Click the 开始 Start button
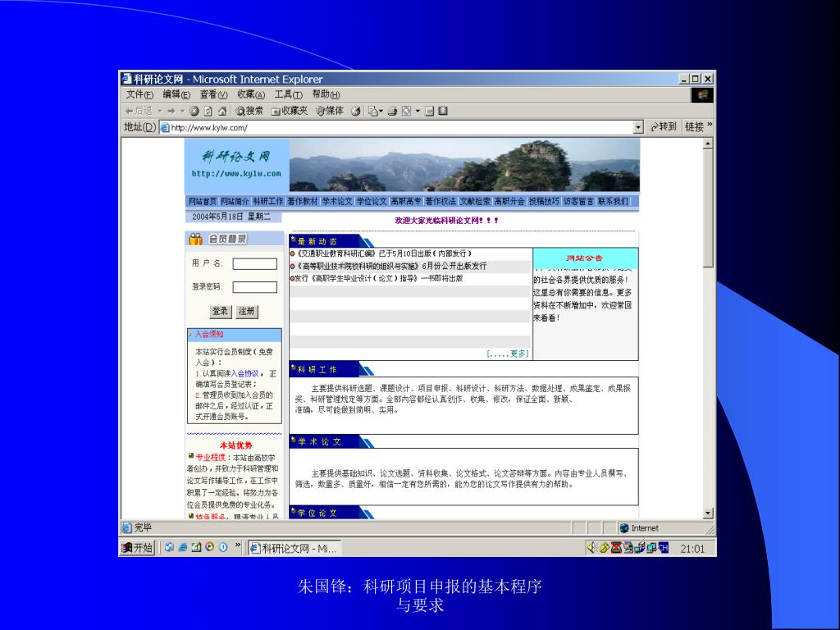The height and width of the screenshot is (630, 840). coord(137,547)
